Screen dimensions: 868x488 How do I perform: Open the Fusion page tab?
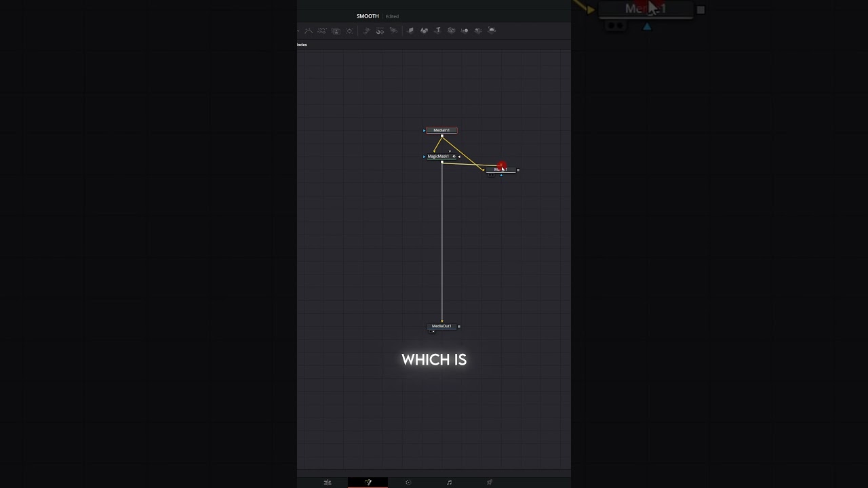tap(368, 483)
